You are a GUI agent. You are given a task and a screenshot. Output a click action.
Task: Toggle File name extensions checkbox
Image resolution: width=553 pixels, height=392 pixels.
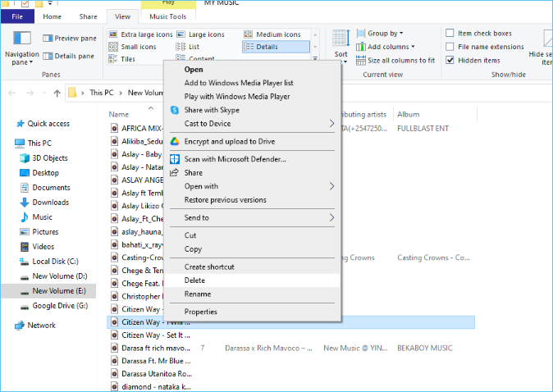pos(450,47)
